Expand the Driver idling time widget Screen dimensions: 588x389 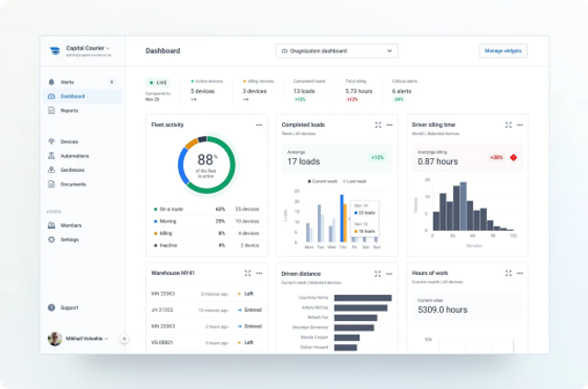[x=508, y=125]
